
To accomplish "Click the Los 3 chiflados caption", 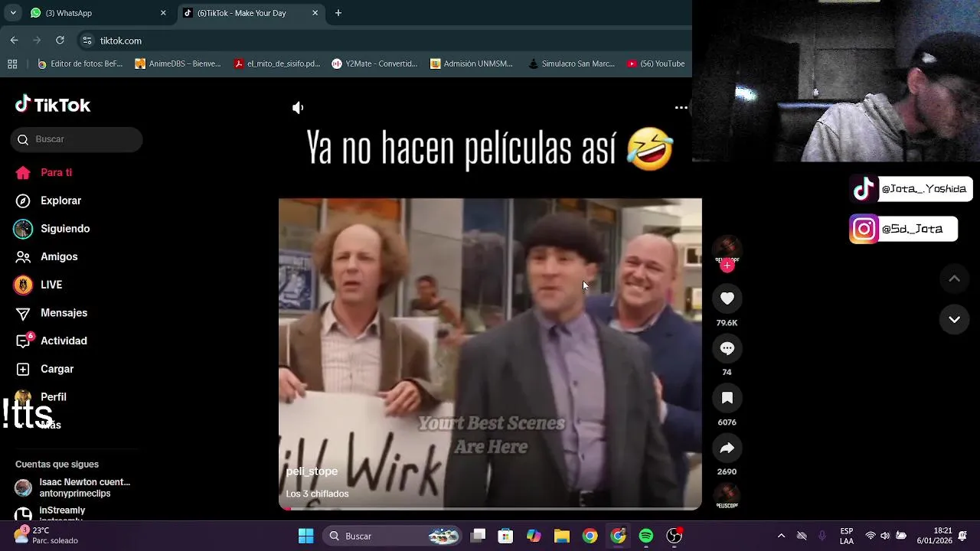I will 317,494.
